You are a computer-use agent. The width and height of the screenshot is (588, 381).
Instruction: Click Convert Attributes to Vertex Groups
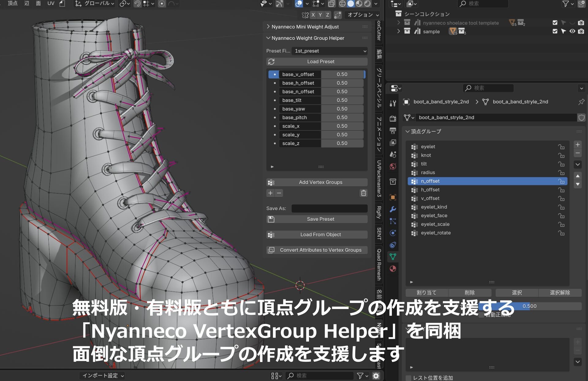pyautogui.click(x=320, y=250)
